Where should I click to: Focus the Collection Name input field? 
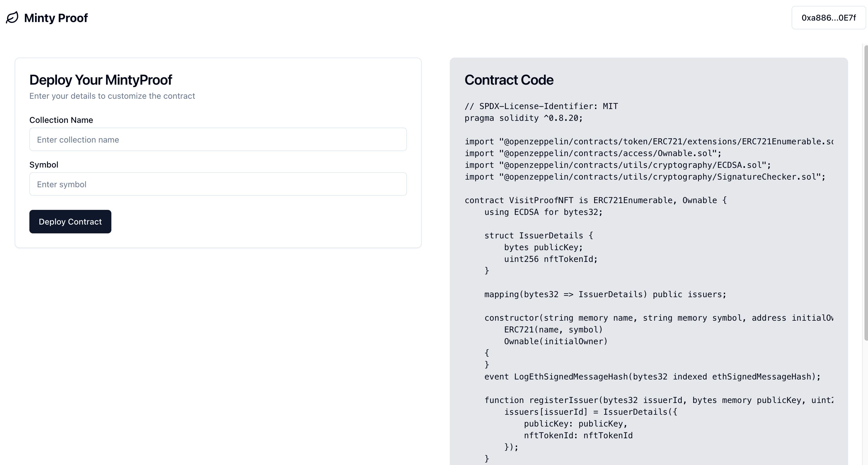point(218,140)
